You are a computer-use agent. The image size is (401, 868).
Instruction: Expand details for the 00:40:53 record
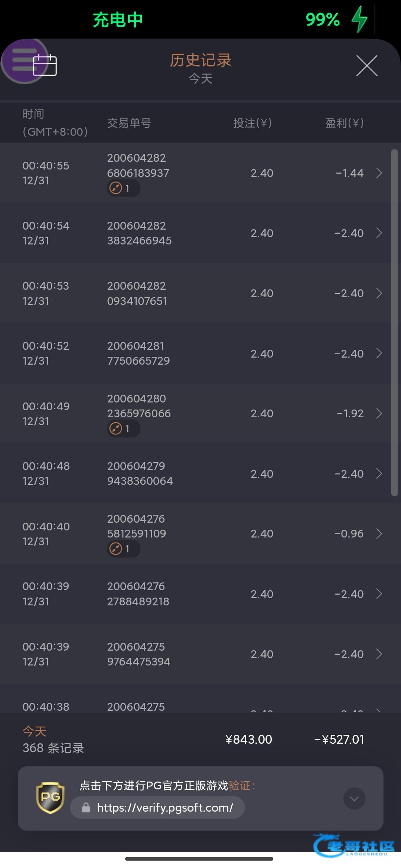pyautogui.click(x=379, y=293)
